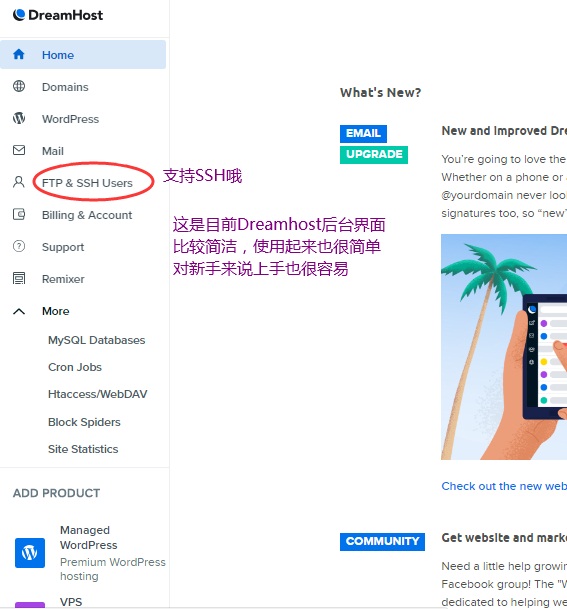567x609 pixels.
Task: Click the EMAIL tag badge
Action: 363,134
